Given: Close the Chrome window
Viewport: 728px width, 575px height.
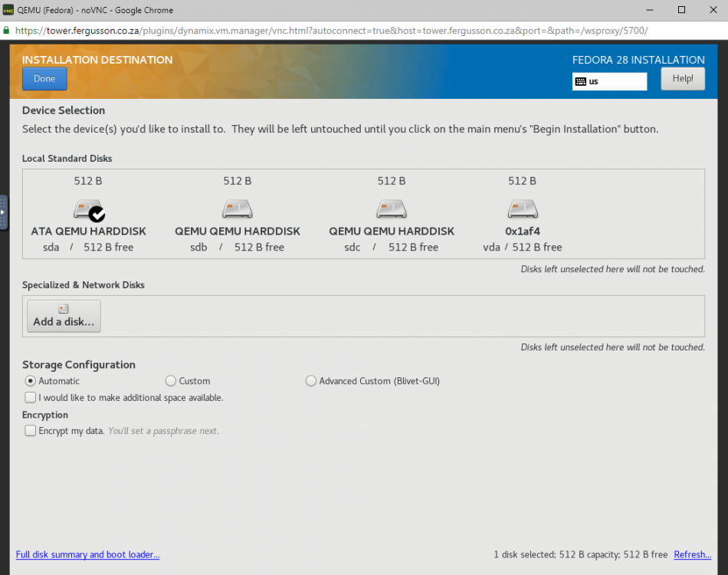Looking at the screenshot, I should click(x=713, y=10).
